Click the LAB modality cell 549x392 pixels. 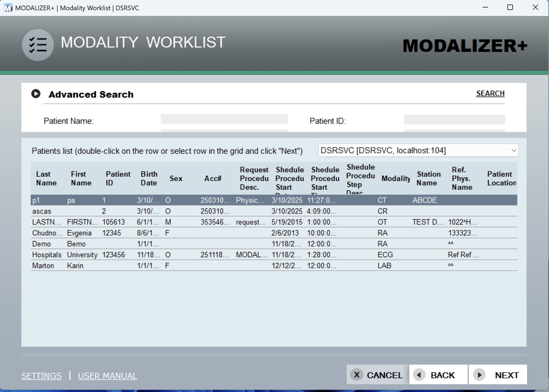384,265
